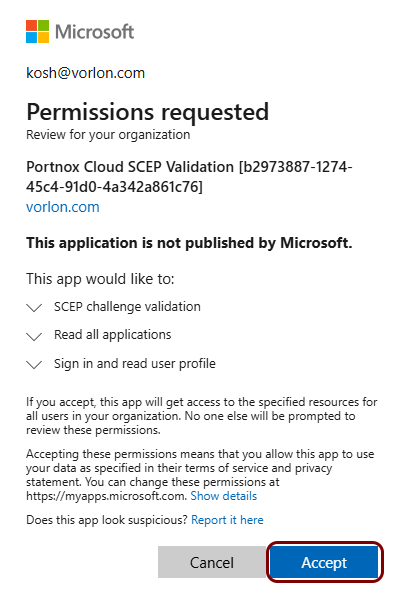Screen dimensions: 398x594
Task: Expand the SCEP challenge validation chevron
Action: point(34,307)
